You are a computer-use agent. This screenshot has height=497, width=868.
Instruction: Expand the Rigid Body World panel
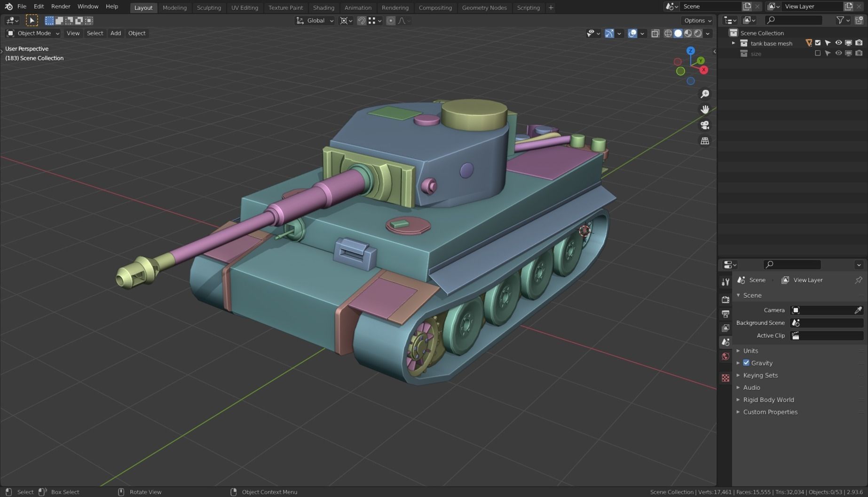768,400
